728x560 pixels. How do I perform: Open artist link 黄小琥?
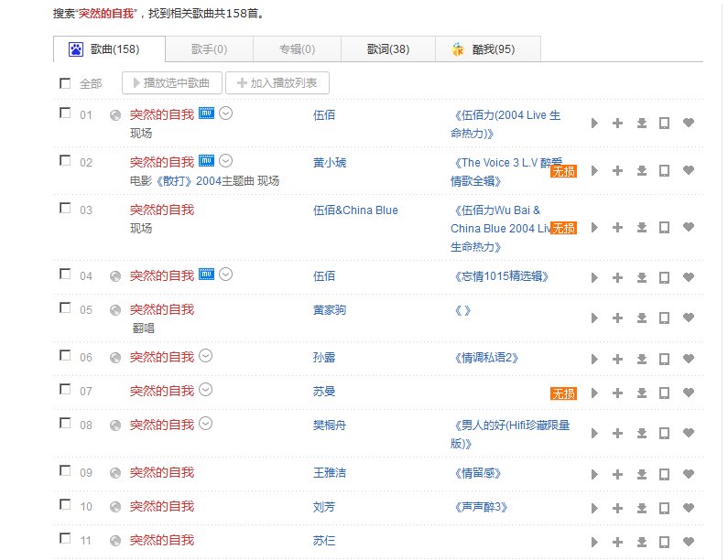point(330,163)
